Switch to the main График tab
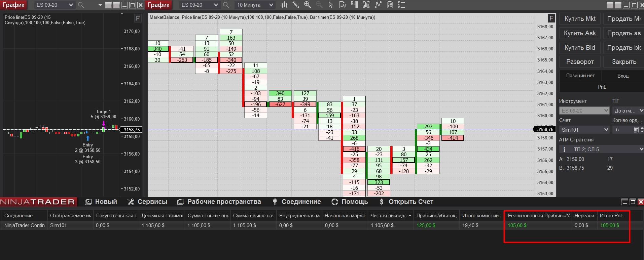644x260 pixels. (158, 5)
